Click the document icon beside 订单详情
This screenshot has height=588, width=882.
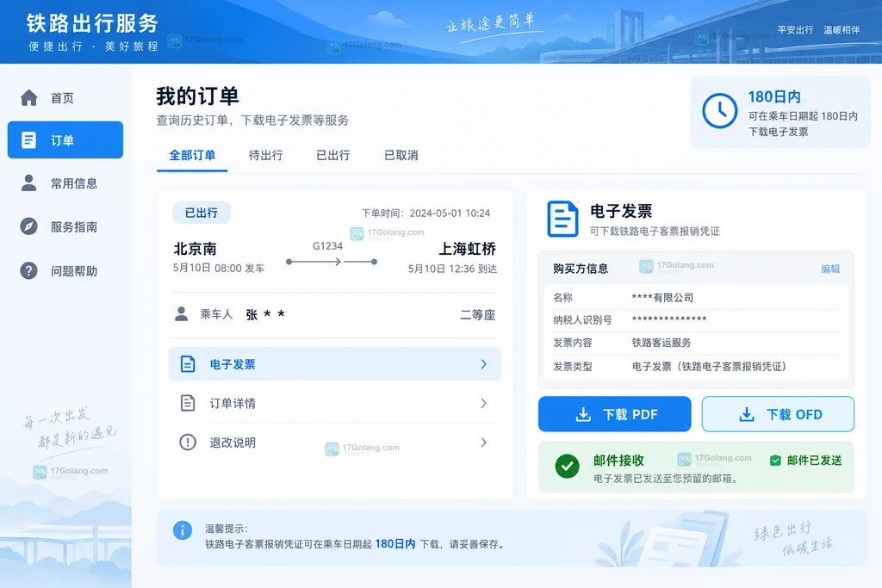pyautogui.click(x=188, y=403)
